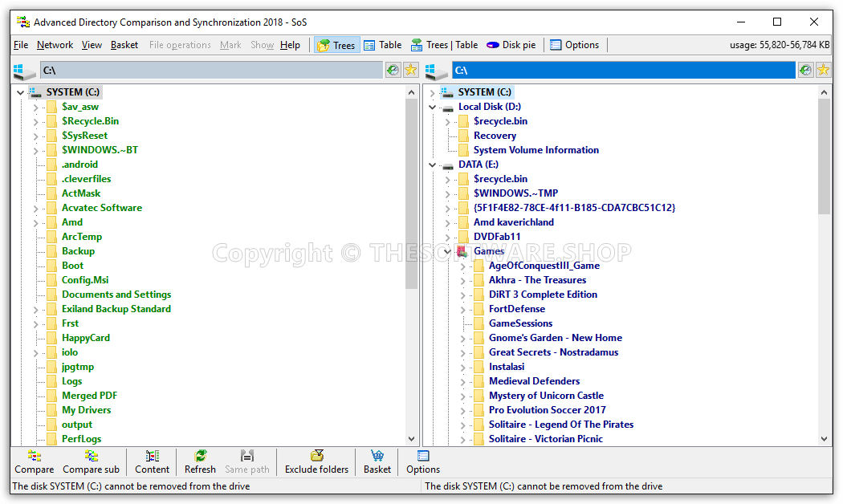The width and height of the screenshot is (843, 504).
Task: Switch to Trees view mode
Action: (x=336, y=45)
